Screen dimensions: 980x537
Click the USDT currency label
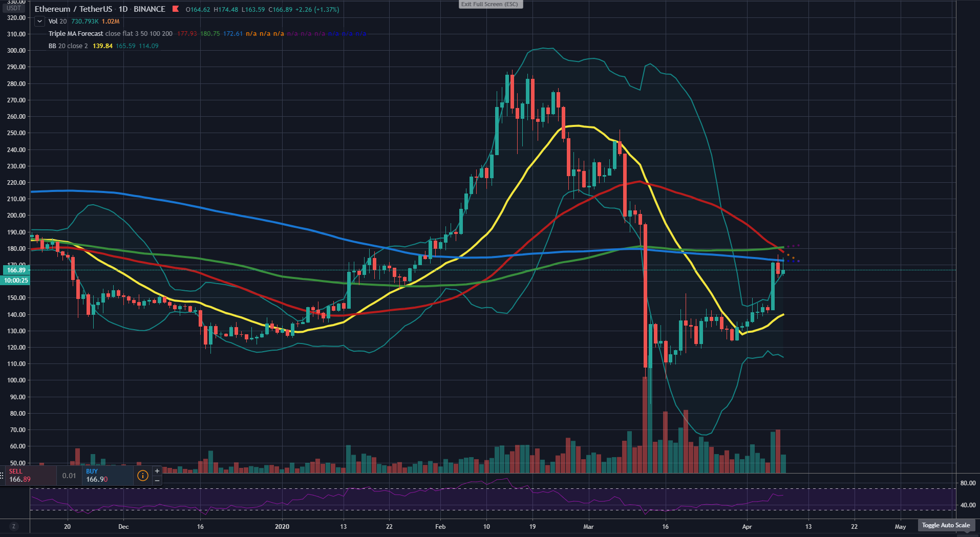pyautogui.click(x=14, y=8)
